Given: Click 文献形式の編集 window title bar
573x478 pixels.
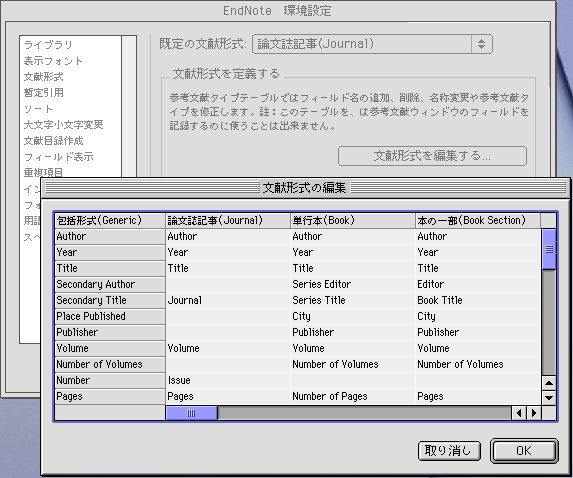Looking at the screenshot, I should tap(305, 188).
